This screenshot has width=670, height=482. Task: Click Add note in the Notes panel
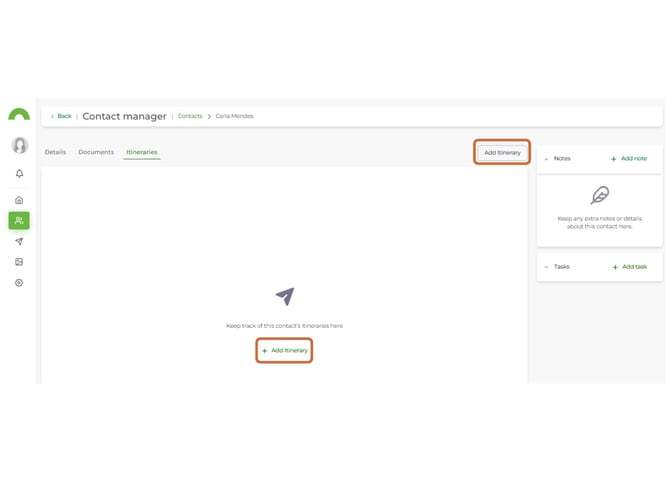(x=629, y=159)
